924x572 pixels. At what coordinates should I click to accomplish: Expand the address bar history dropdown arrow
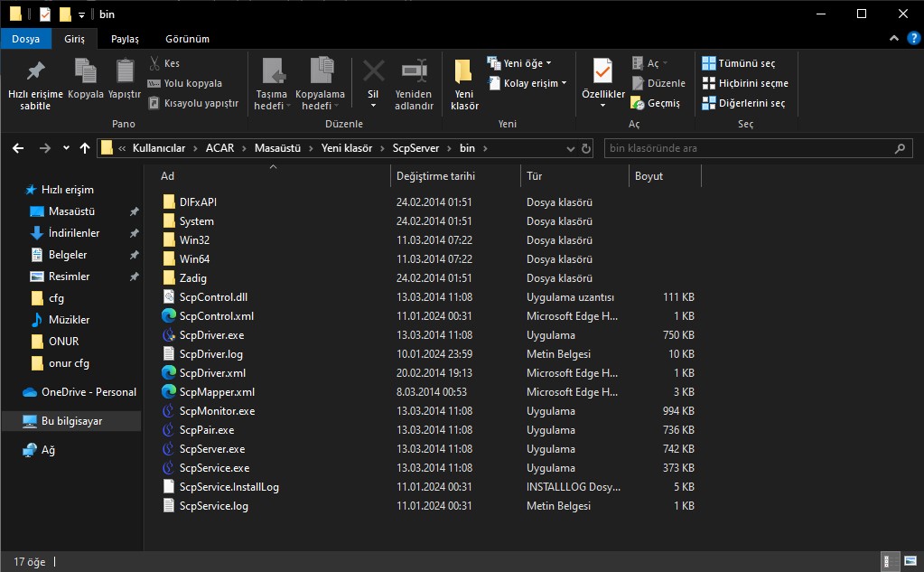pyautogui.click(x=569, y=148)
